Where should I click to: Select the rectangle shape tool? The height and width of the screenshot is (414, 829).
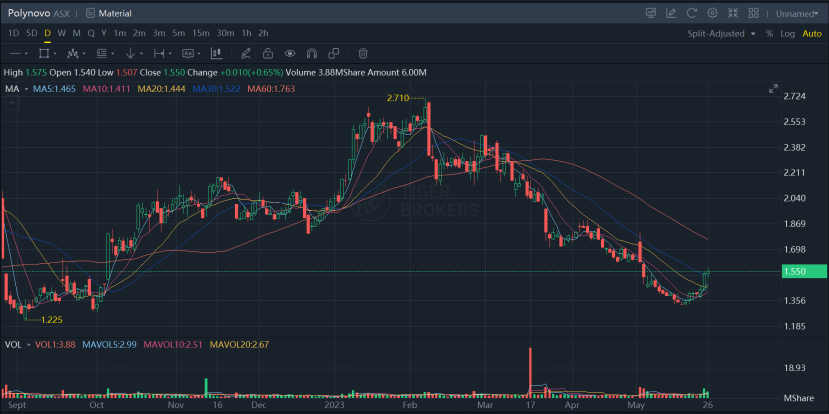tap(44, 53)
